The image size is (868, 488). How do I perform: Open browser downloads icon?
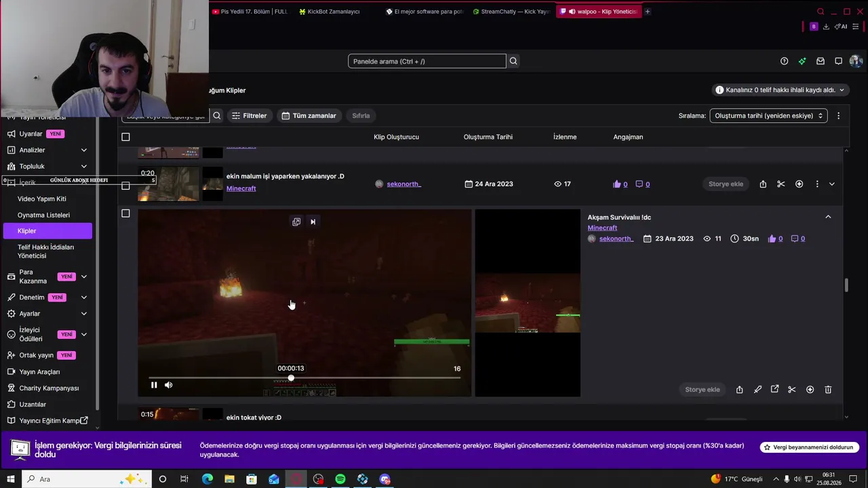point(826,26)
